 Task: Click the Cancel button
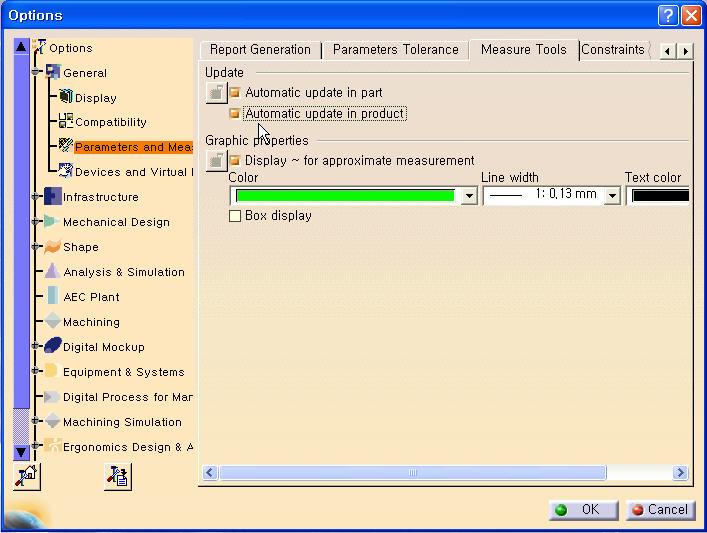[661, 510]
